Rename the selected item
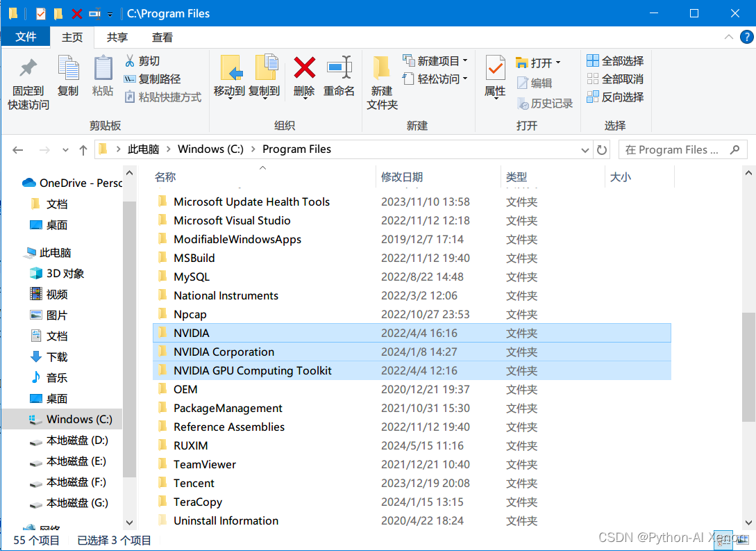 pyautogui.click(x=339, y=76)
